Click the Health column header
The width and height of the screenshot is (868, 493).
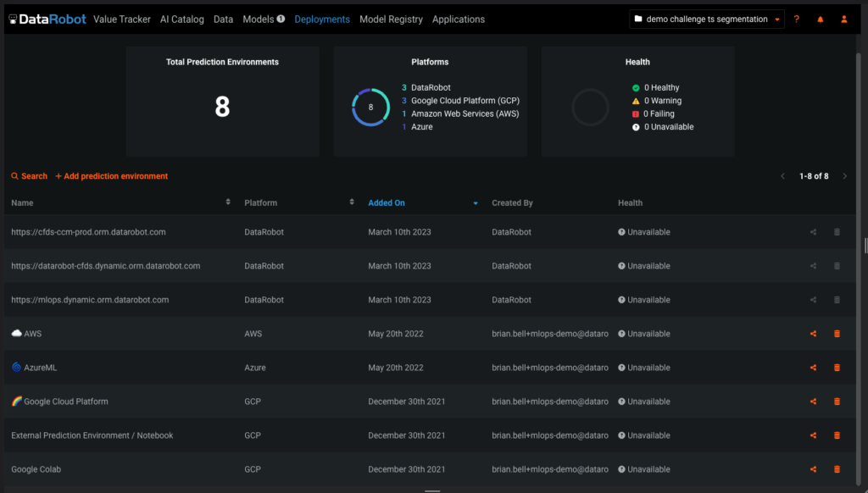630,203
